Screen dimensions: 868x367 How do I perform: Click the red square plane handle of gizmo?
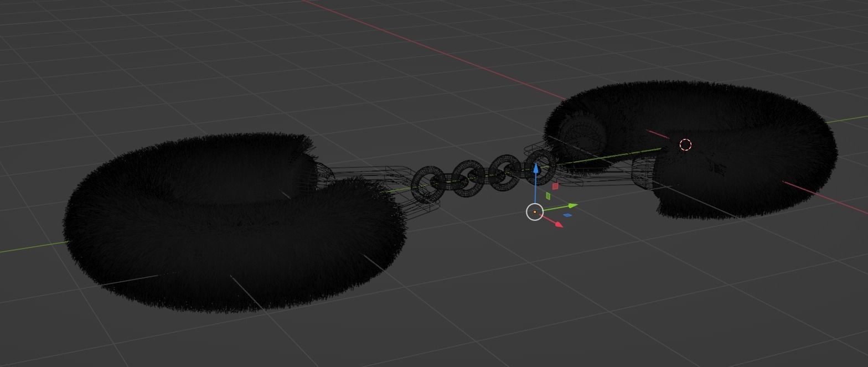tap(555, 187)
